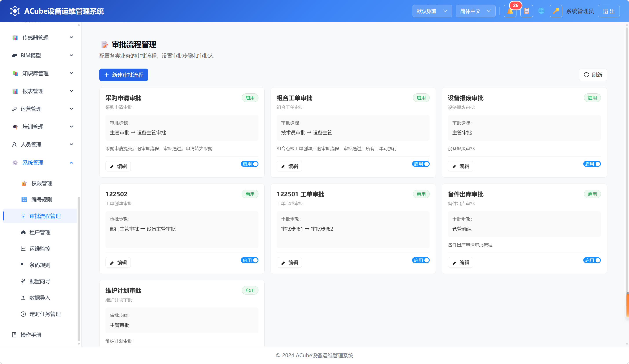Click the 传感器管理 chart icon
Screen dimensions: 629x364
pos(15,38)
